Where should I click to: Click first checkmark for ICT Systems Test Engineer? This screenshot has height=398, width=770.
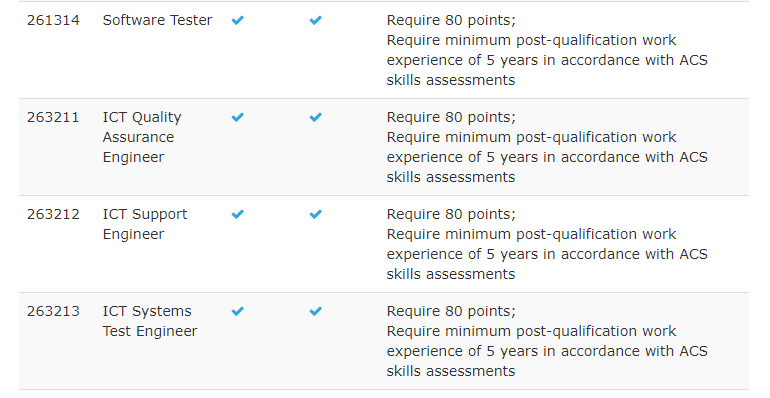[x=238, y=311]
